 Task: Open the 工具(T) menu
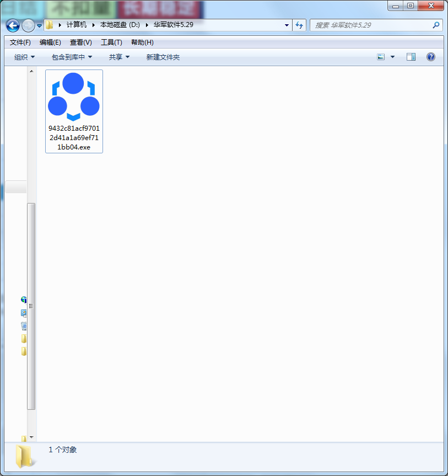tap(111, 42)
